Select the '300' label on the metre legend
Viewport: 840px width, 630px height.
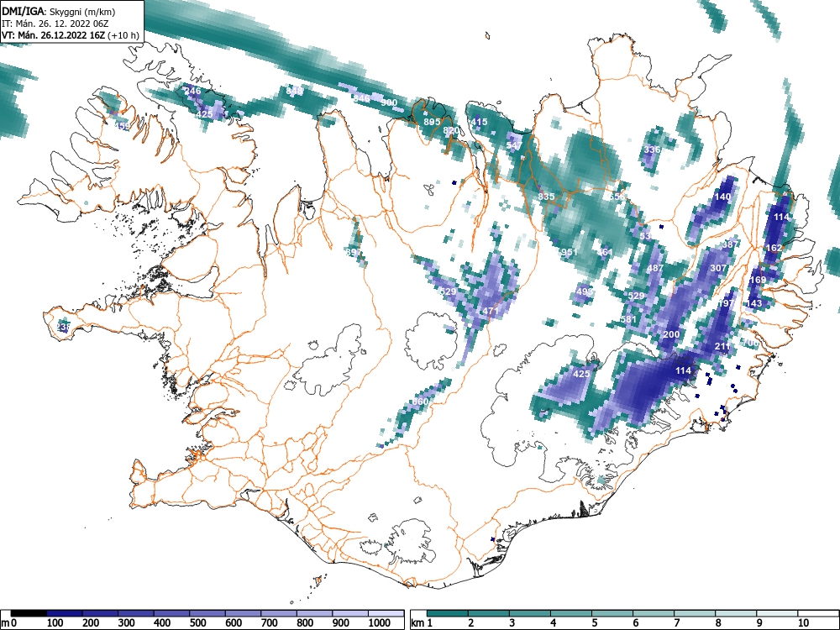pyautogui.click(x=127, y=623)
